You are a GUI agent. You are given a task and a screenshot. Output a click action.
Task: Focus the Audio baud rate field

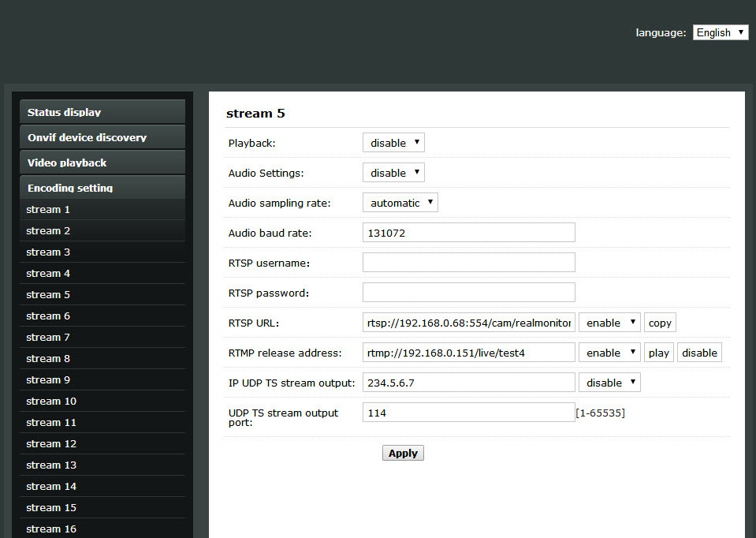[468, 233]
